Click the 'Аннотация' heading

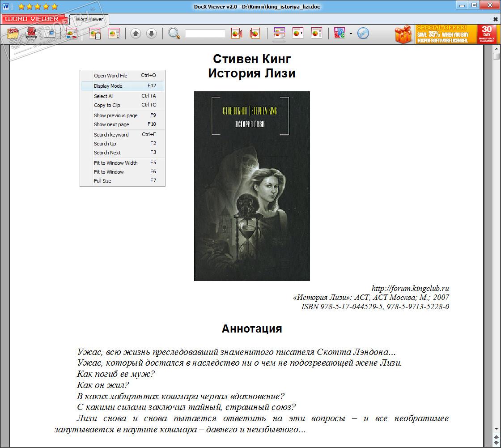[252, 329]
